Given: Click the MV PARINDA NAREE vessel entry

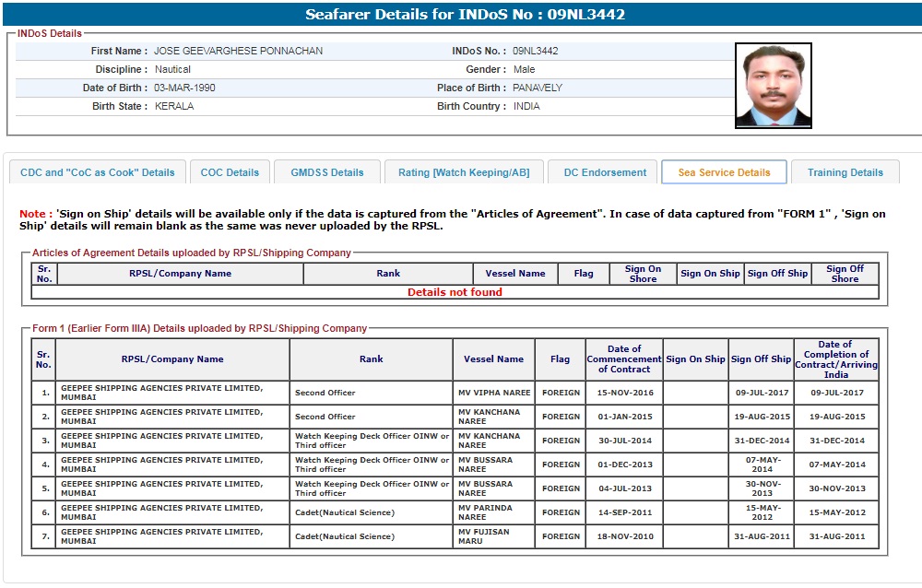Looking at the screenshot, I should [489, 512].
